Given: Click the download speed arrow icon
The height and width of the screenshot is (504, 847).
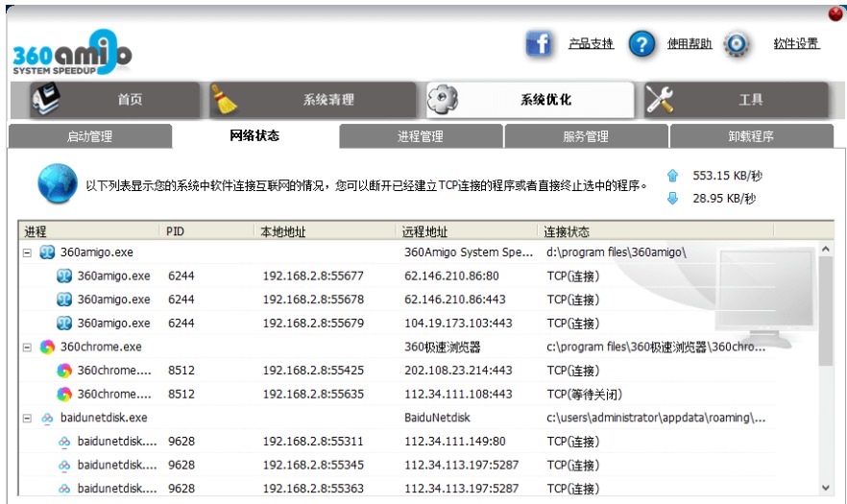Looking at the screenshot, I should click(x=672, y=199).
